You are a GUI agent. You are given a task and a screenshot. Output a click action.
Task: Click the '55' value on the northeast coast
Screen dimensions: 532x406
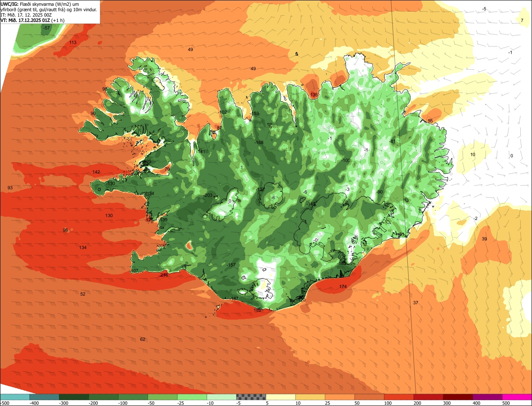click(x=430, y=121)
